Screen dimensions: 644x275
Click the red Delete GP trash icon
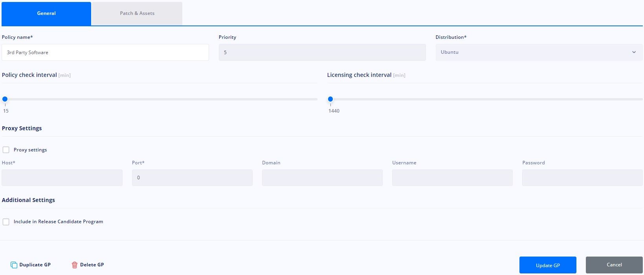point(74,265)
